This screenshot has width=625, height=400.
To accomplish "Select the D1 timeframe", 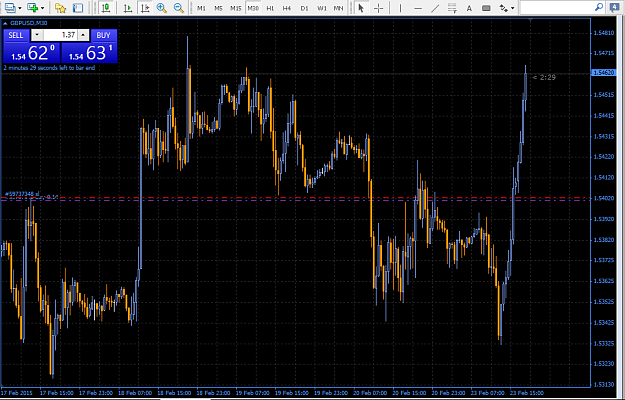I will [x=305, y=8].
